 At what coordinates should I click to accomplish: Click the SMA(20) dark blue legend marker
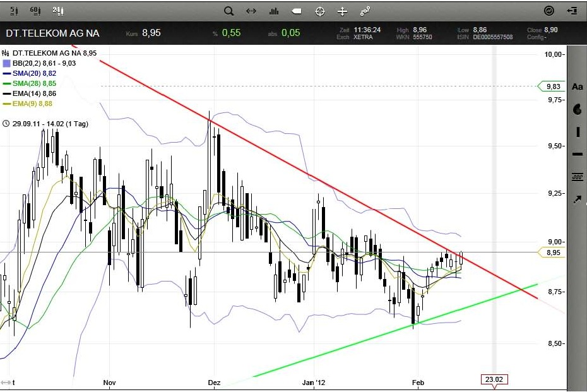click(6, 73)
